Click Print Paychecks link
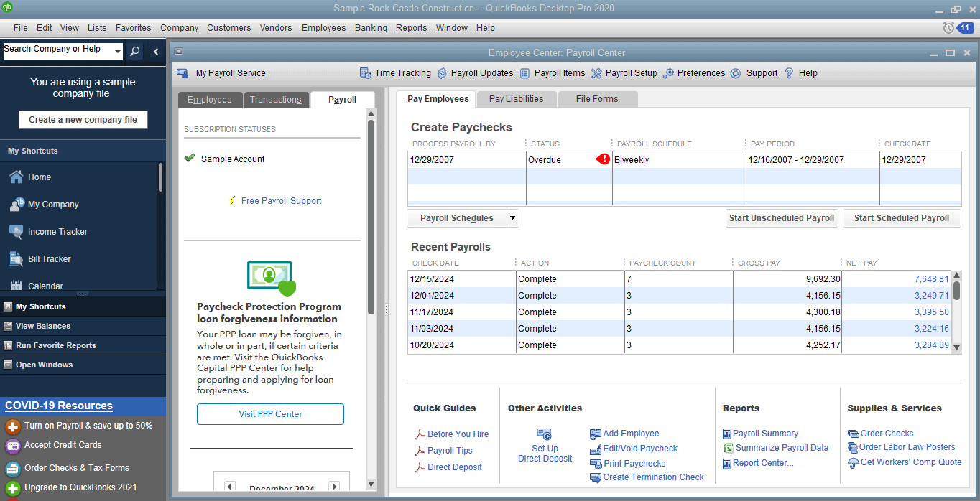 pyautogui.click(x=634, y=464)
